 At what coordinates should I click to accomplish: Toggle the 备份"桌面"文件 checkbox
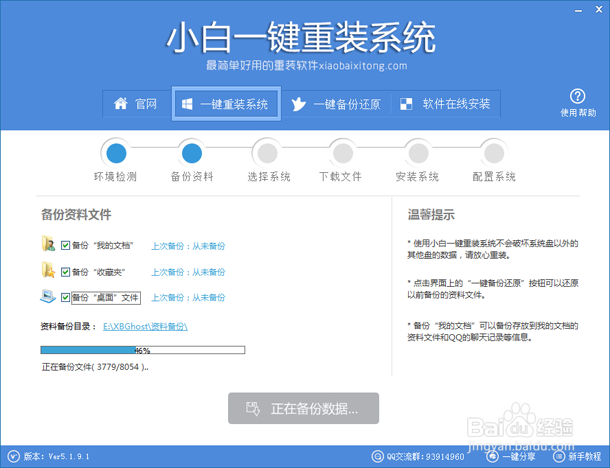(x=65, y=298)
